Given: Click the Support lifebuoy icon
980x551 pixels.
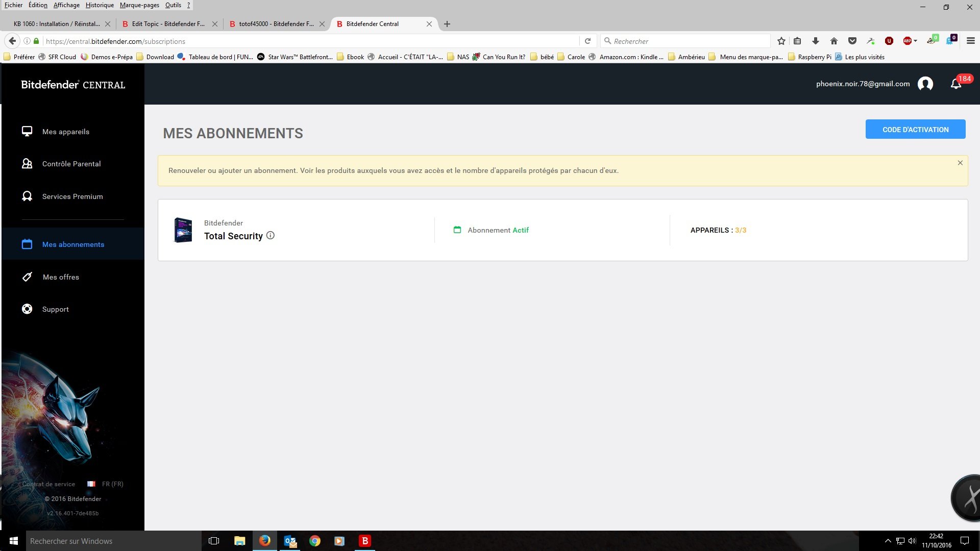Looking at the screenshot, I should pyautogui.click(x=27, y=309).
